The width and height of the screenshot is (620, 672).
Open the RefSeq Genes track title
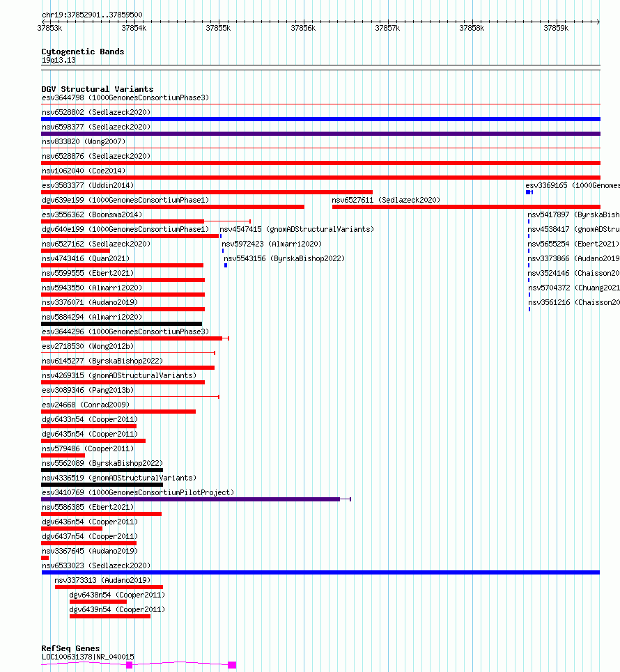(x=71, y=648)
